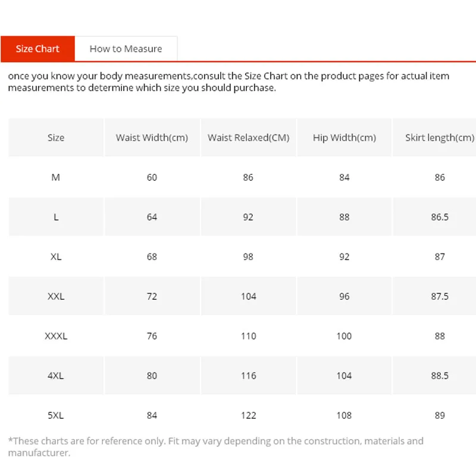Select the XL size row label
Image resolution: width=476 pixels, height=476 pixels.
click(56, 256)
